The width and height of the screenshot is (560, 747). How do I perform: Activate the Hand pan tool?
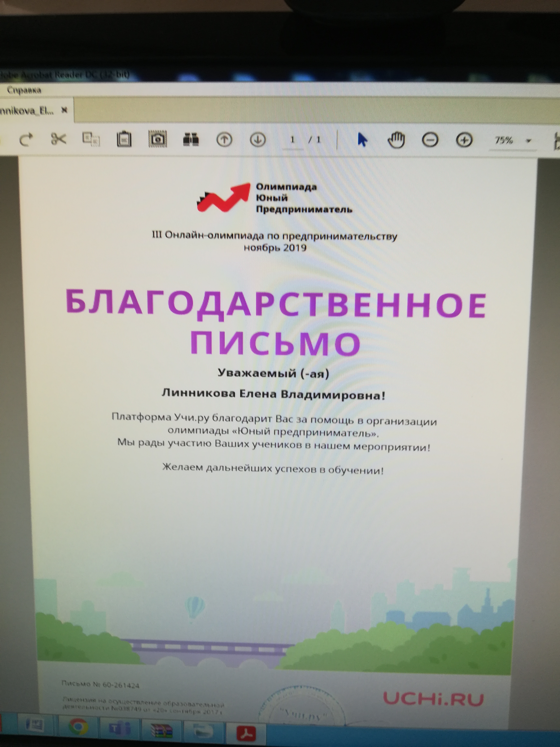click(397, 140)
